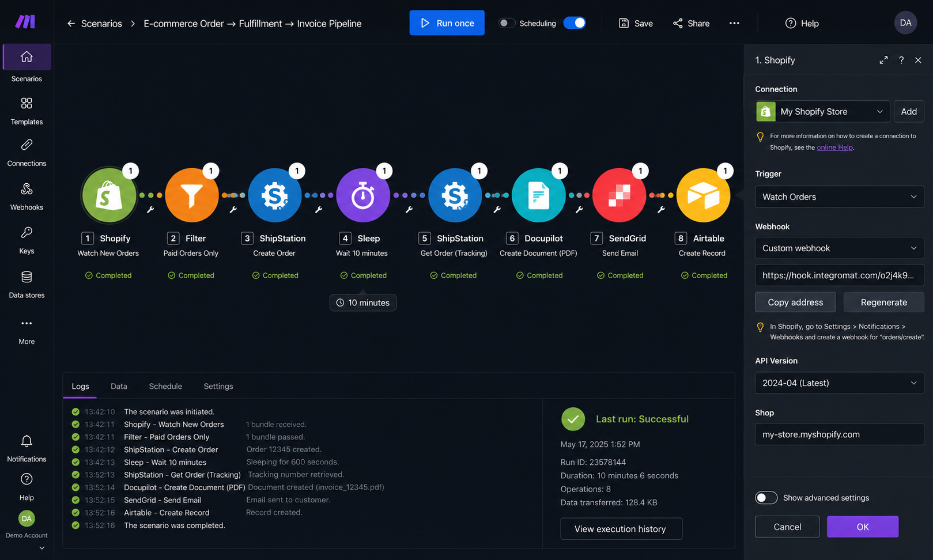Image resolution: width=933 pixels, height=560 pixels.
Task: Click the wrench between SendGrid and Airtable
Action: tap(661, 210)
